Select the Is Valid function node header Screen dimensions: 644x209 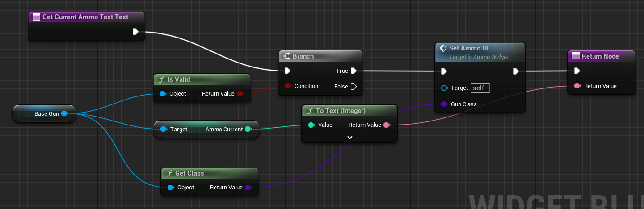pos(202,79)
